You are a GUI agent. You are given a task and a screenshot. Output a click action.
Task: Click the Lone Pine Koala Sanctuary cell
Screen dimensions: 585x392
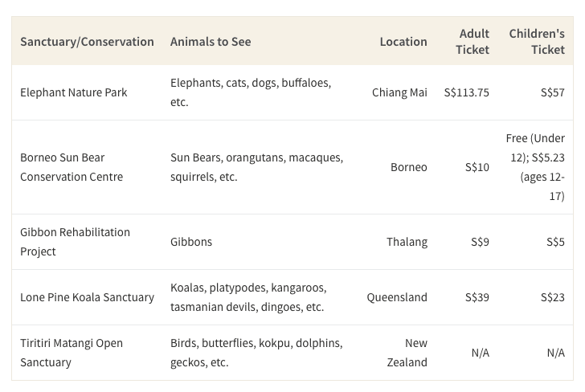(87, 297)
